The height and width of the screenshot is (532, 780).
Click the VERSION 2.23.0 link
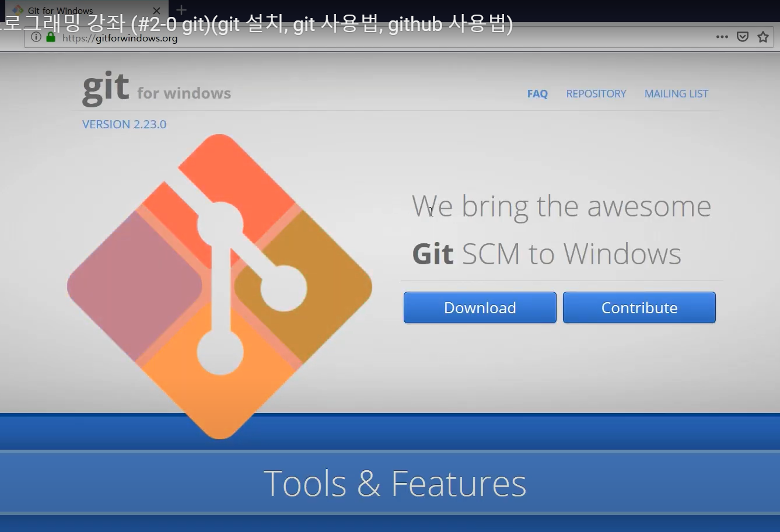(124, 124)
